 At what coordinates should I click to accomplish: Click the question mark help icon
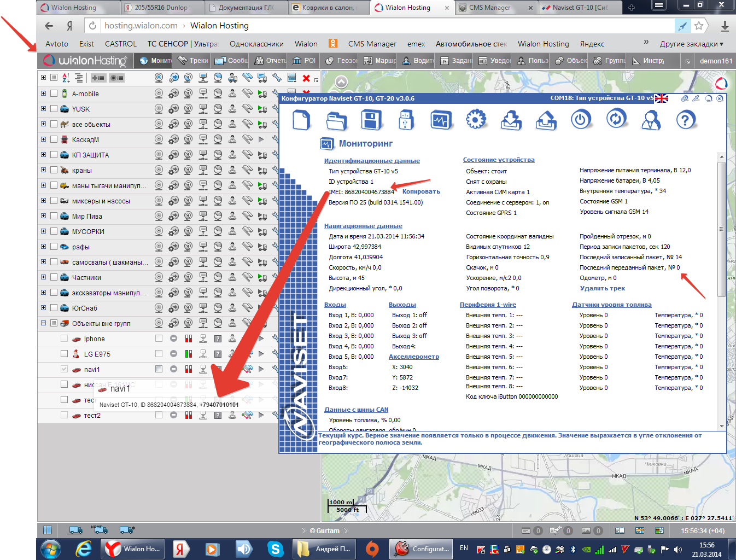(686, 120)
